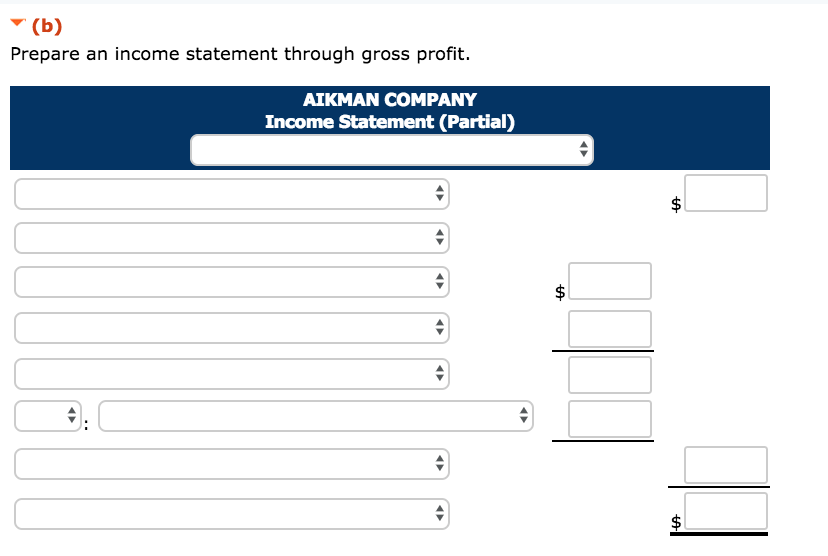Click the Income Statement (Partial) title
The image size is (828, 556).
pyautogui.click(x=389, y=122)
